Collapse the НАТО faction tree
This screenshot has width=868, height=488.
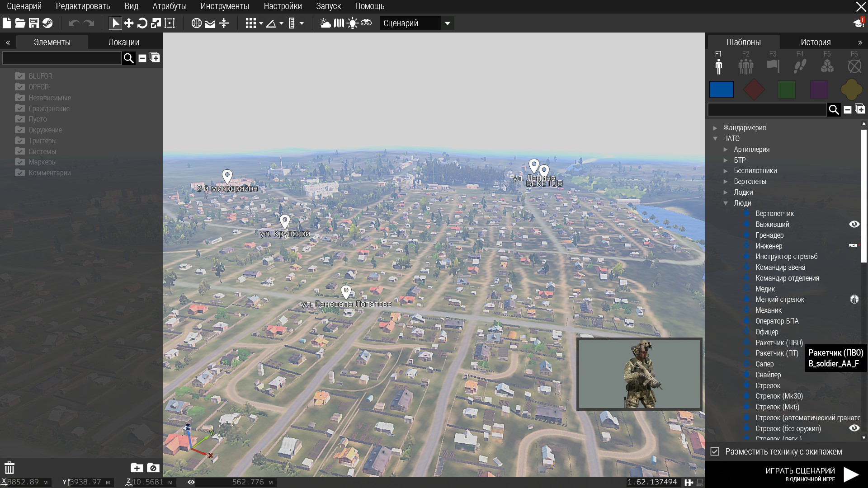[715, 139]
